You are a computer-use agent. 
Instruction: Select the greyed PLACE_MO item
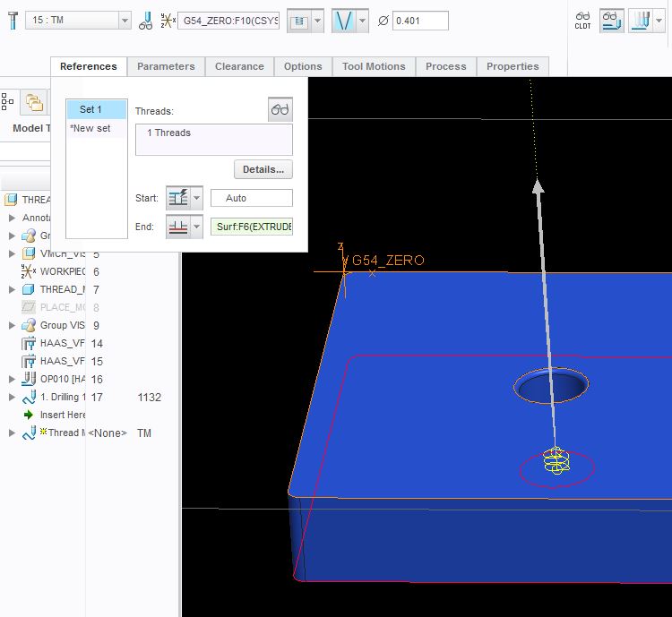(53, 307)
